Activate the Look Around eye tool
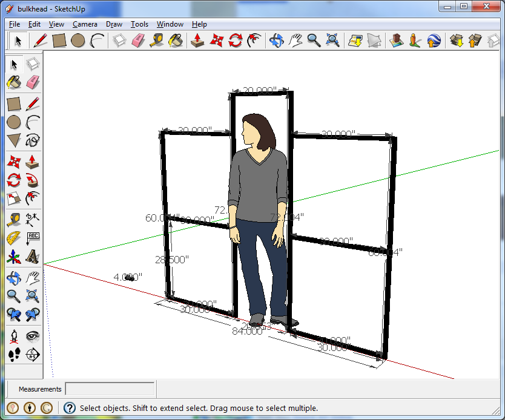 [33, 336]
